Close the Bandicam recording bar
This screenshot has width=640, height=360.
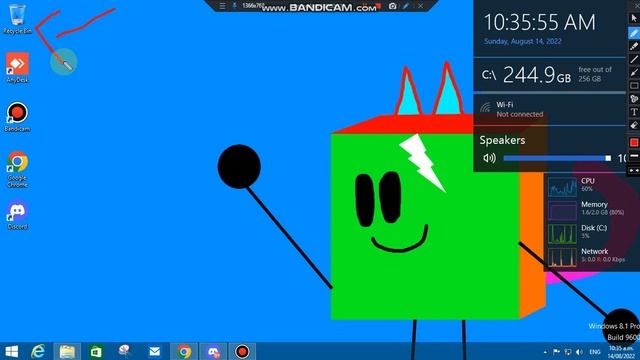(420, 6)
